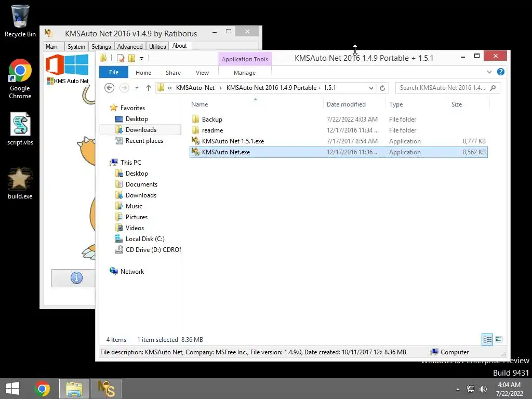
Task: Select the readme folder
Action: click(x=339, y=130)
